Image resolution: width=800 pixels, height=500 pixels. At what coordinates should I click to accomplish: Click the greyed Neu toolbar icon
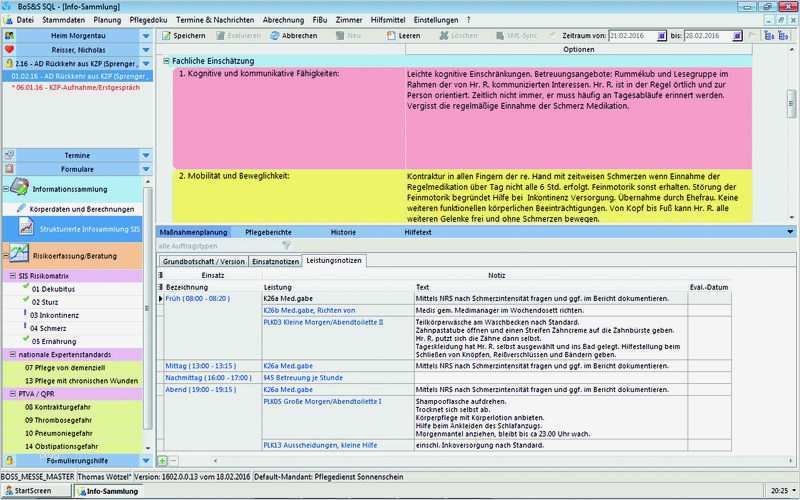340,36
